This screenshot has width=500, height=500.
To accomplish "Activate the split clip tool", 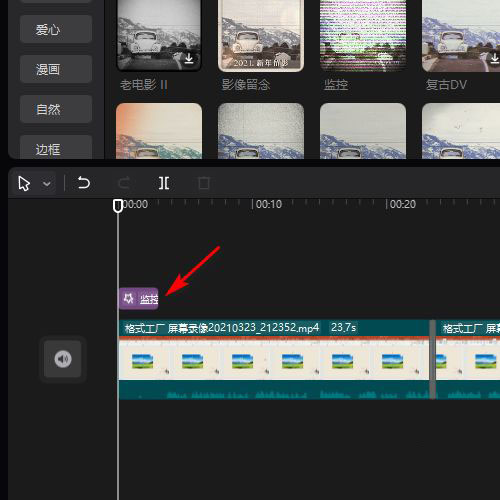I will click(164, 183).
